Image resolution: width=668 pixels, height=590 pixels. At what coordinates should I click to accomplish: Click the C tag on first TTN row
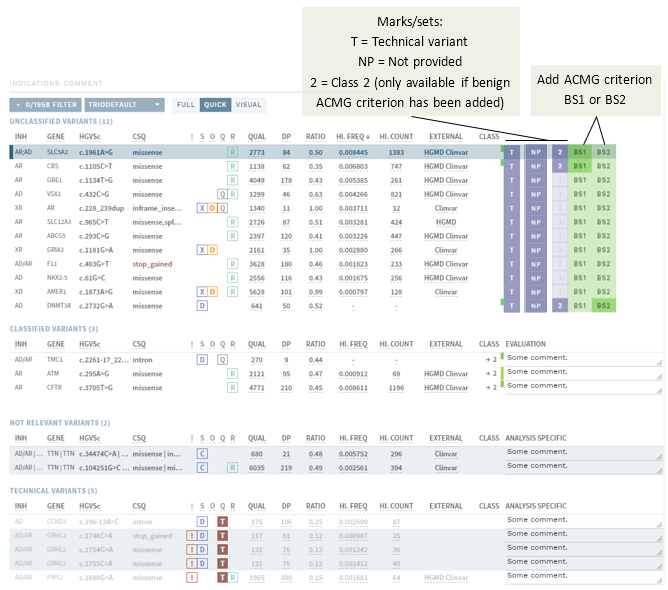(201, 453)
